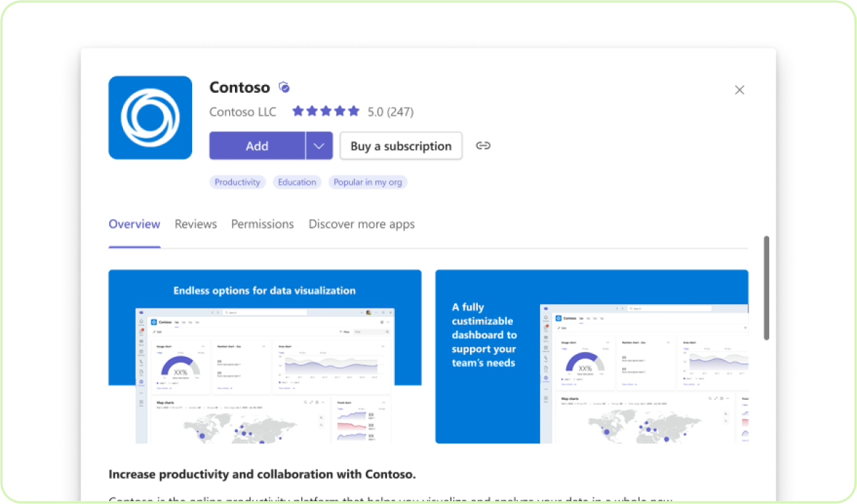Viewport: 857px width, 504px height.
Task: Open the Endless options for data visualization screenshot
Action: coord(265,356)
